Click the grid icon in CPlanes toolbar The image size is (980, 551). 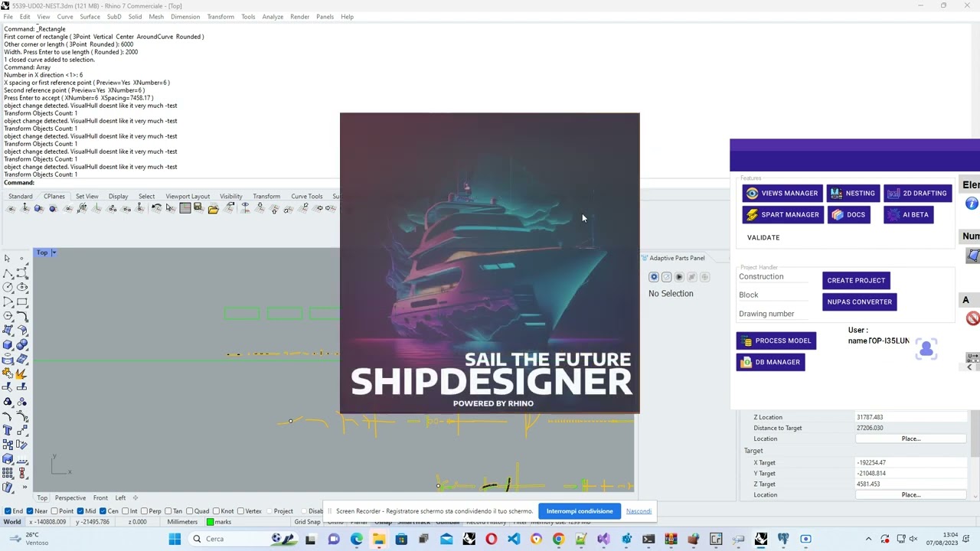185,208
